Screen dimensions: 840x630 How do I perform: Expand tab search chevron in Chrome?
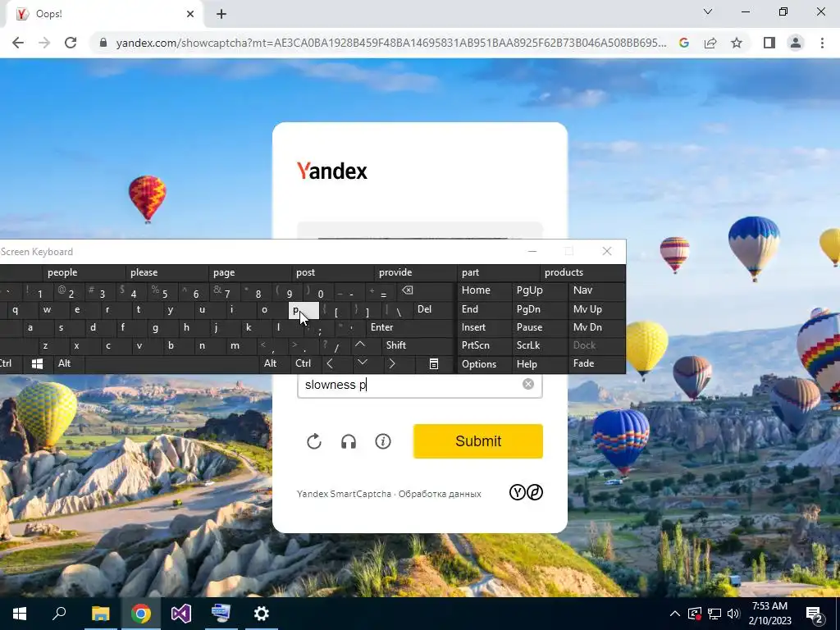point(708,11)
